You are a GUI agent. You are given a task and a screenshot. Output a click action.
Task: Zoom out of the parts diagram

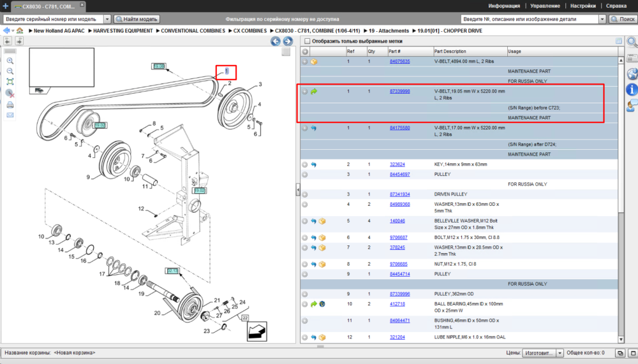click(10, 71)
